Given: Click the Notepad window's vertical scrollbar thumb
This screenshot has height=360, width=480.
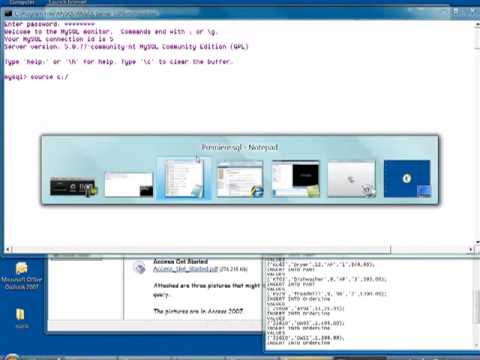Looking at the screenshot, I should point(477,307).
